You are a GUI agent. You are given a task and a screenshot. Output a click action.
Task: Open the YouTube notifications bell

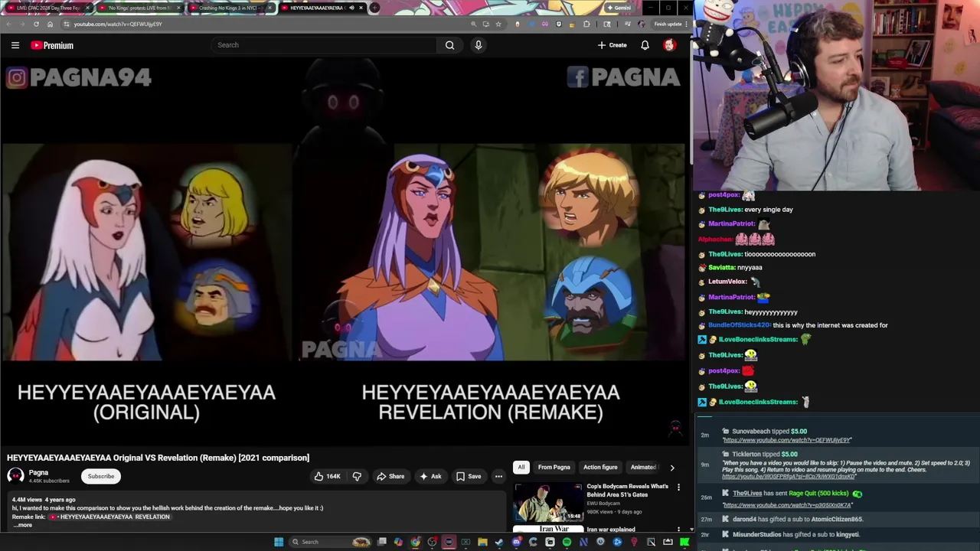coord(645,45)
